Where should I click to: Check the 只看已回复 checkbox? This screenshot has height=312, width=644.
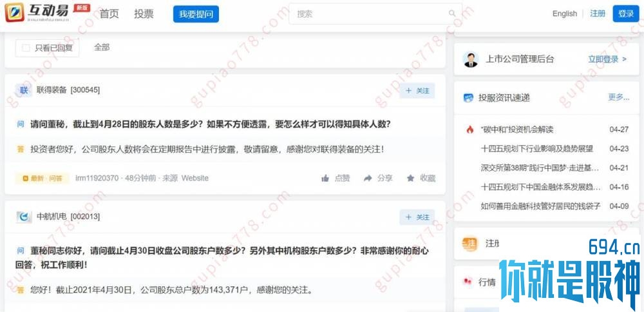26,48
